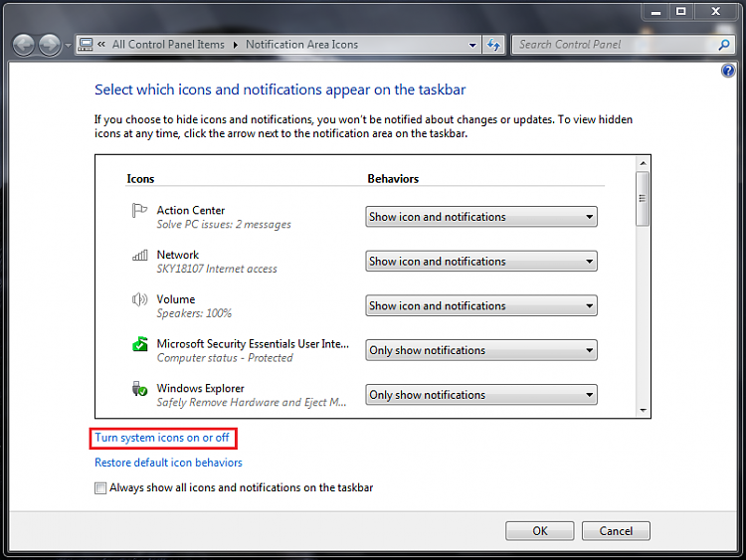Image resolution: width=746 pixels, height=560 pixels.
Task: Click the Network signal bars icon
Action: [x=140, y=256]
